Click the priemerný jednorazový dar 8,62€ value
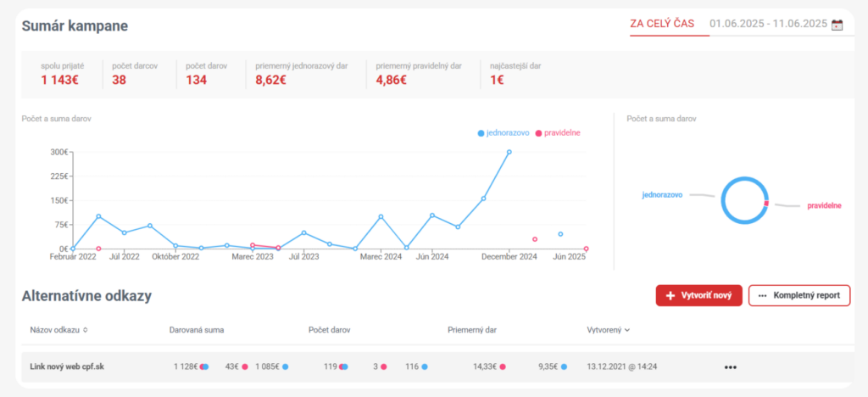868x397 pixels. pos(270,81)
